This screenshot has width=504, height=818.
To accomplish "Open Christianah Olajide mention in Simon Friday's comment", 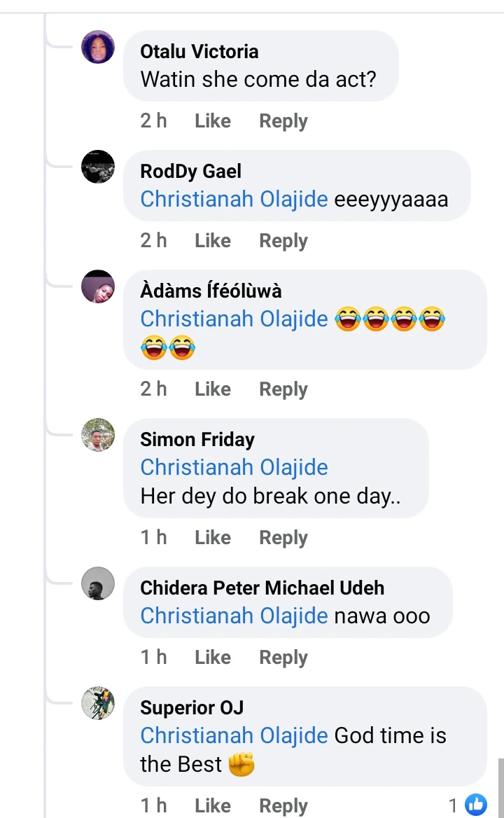I will 234,468.
